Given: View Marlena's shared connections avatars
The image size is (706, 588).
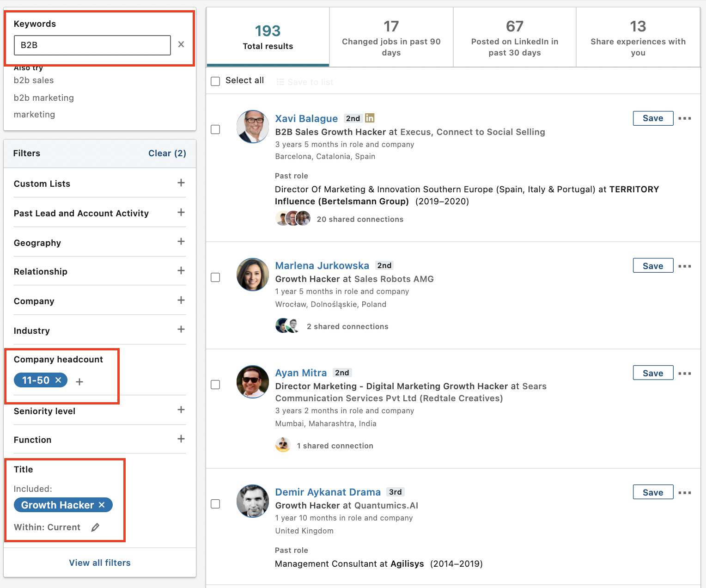Looking at the screenshot, I should [x=287, y=325].
